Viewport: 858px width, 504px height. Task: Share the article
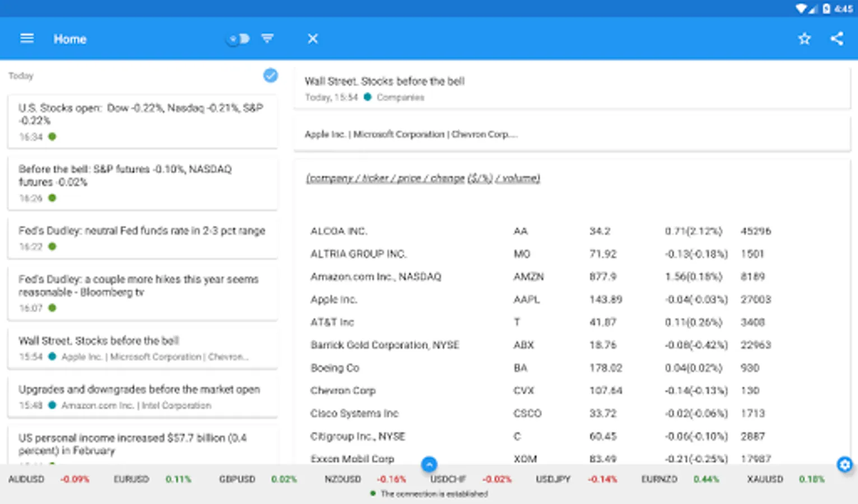tap(837, 39)
